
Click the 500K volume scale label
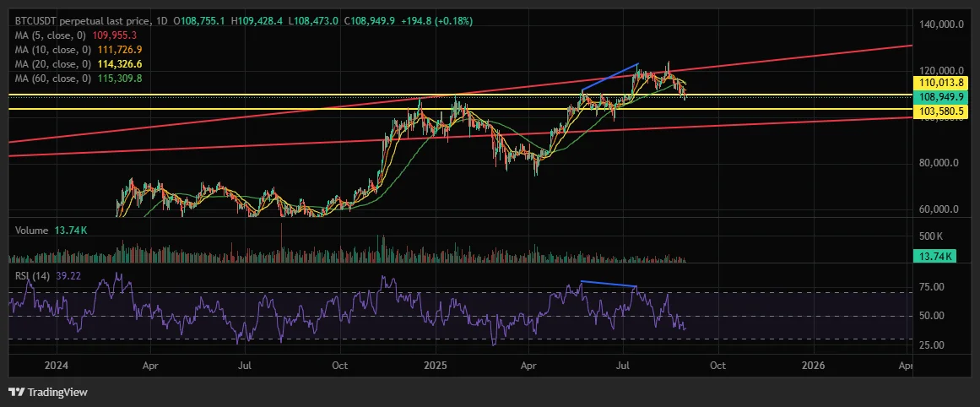(933, 236)
